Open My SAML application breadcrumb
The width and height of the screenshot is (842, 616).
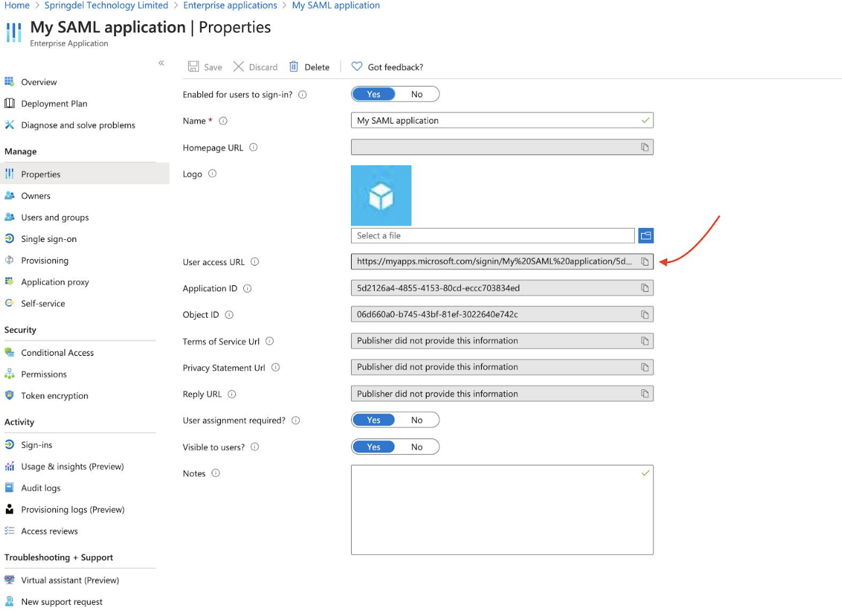(x=336, y=5)
